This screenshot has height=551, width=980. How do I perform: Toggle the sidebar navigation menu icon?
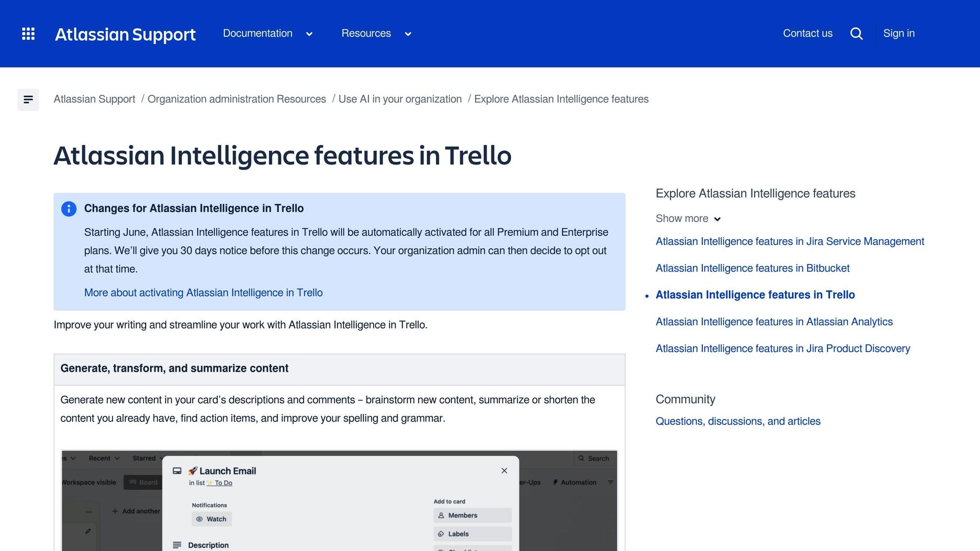tap(28, 99)
